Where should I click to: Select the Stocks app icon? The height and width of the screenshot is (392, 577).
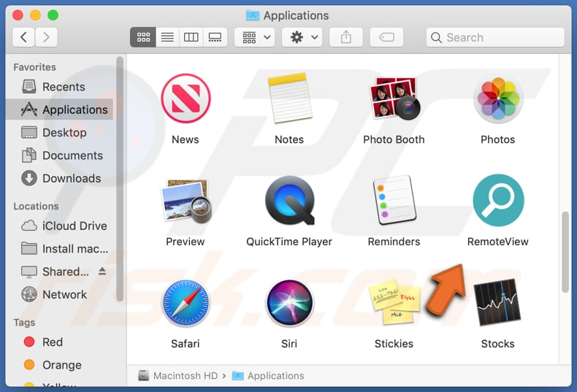click(497, 303)
